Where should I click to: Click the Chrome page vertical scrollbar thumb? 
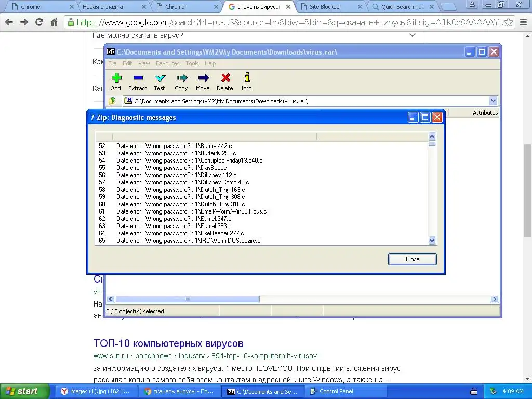tap(528, 191)
